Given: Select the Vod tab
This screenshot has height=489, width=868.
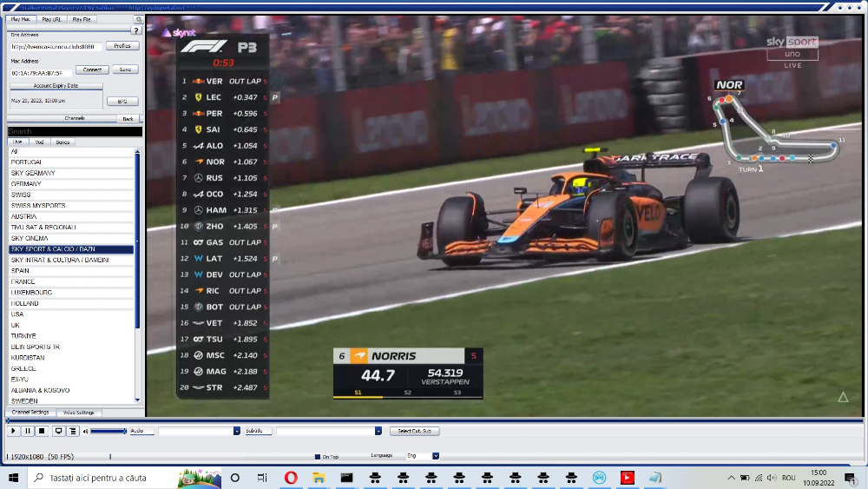Looking at the screenshot, I should pyautogui.click(x=39, y=142).
